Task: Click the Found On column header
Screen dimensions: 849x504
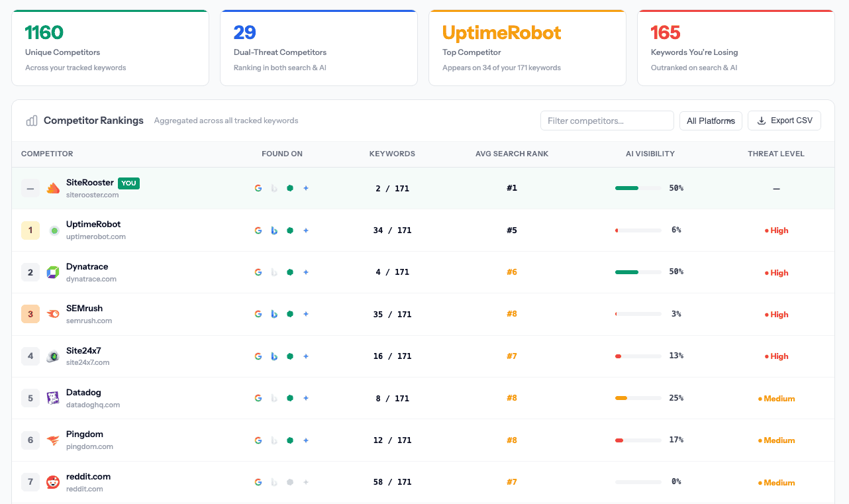Action: click(282, 154)
